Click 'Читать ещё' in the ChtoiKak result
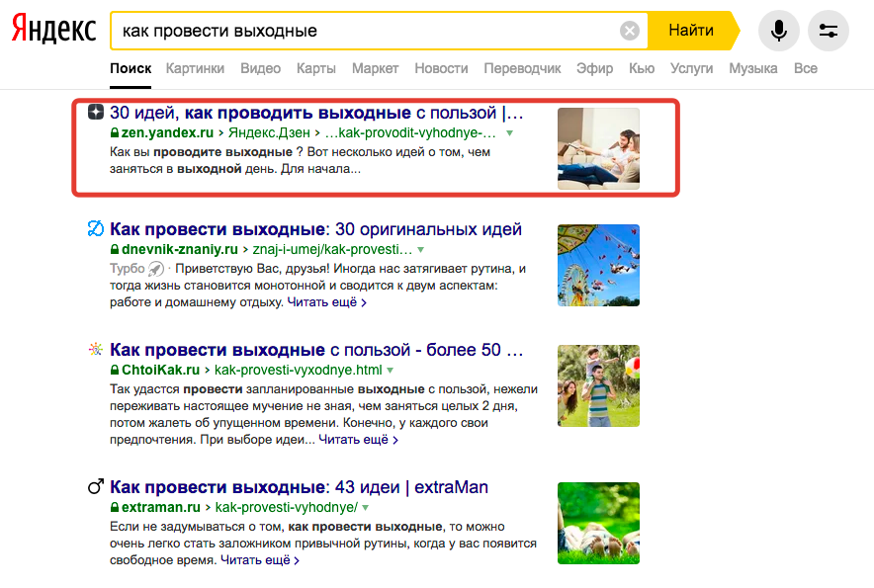 click(358, 439)
